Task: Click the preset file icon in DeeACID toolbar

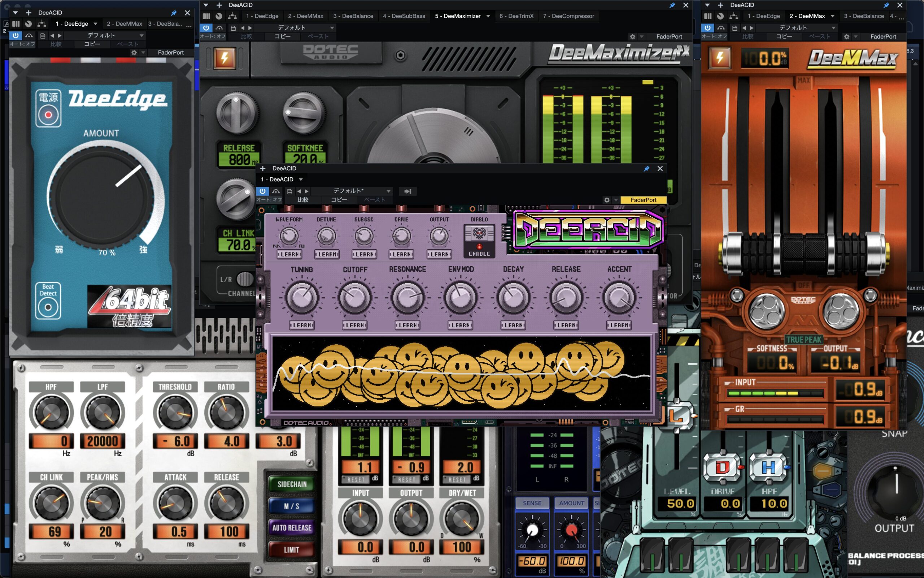Action: click(x=289, y=191)
